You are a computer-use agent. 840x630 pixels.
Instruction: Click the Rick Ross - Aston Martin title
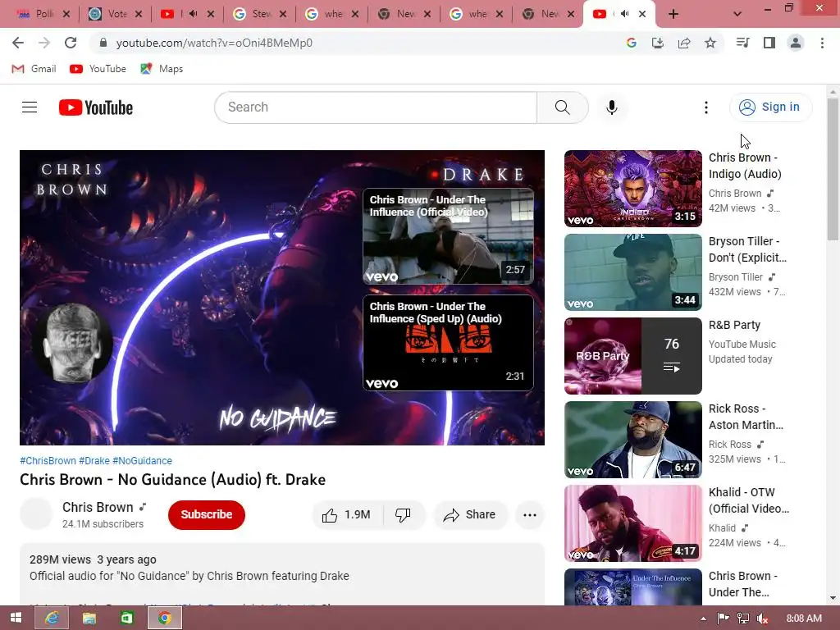[x=746, y=417]
